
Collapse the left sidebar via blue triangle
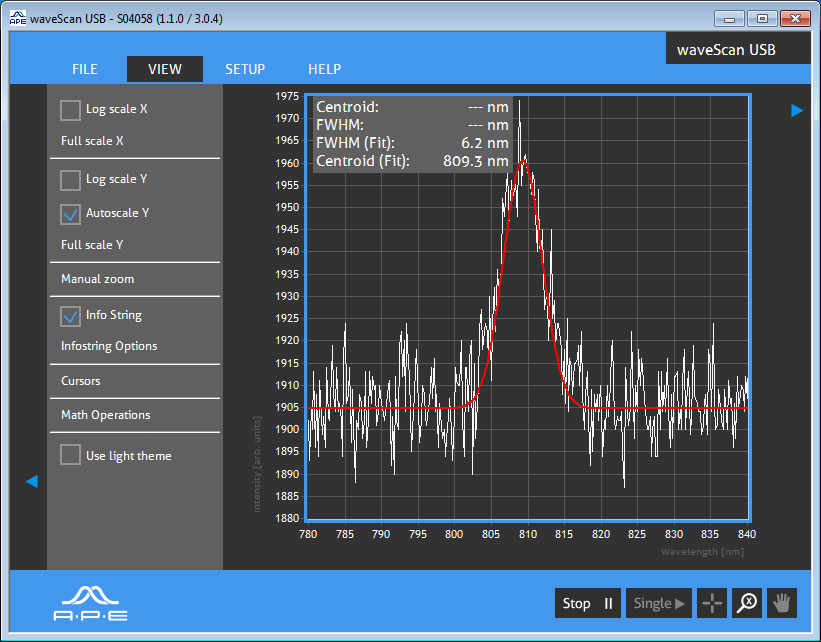click(32, 481)
